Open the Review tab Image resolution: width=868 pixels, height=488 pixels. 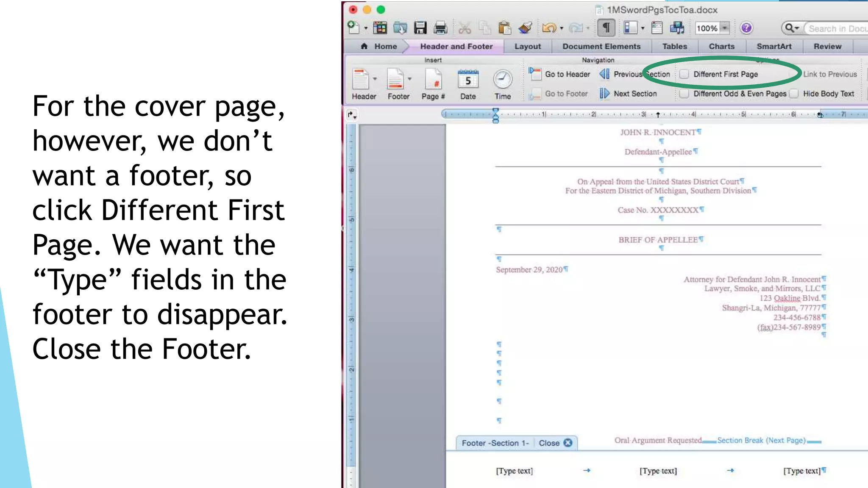tap(827, 47)
